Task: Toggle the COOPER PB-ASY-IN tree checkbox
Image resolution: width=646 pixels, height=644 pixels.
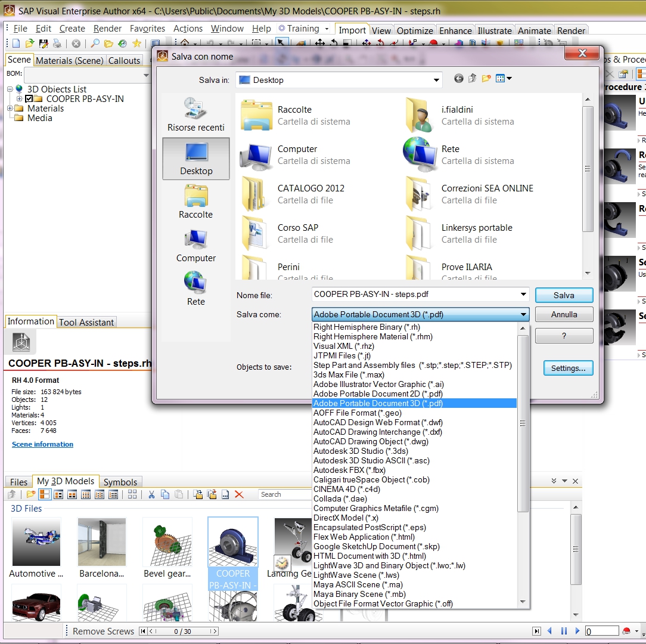Action: point(29,99)
